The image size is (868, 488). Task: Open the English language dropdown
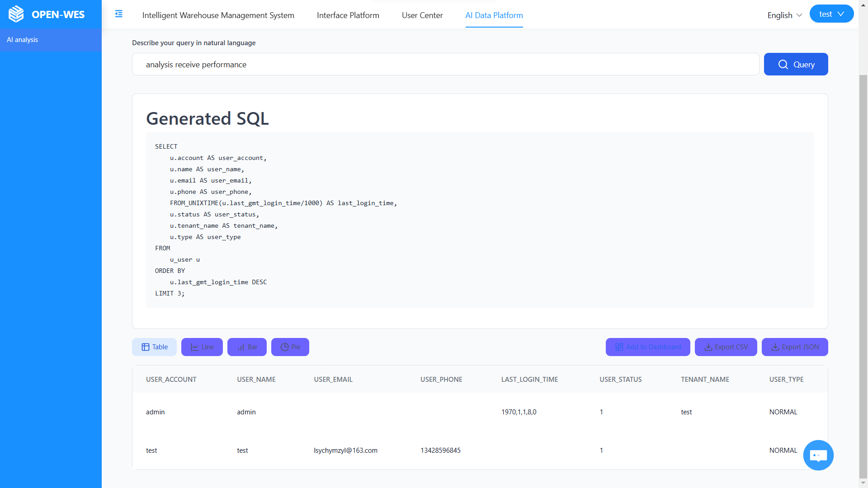(785, 15)
